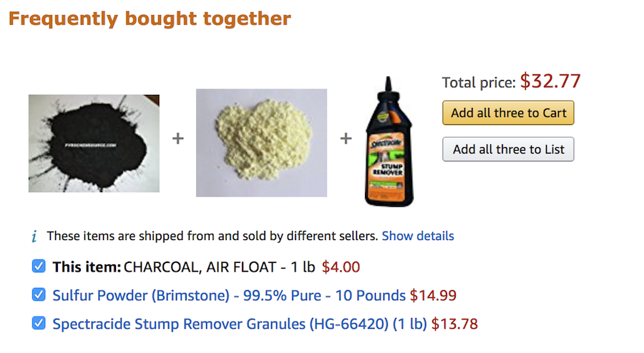
Task: Toggle the Sulfur Powder (Brimstone) checkbox
Action: coord(39,294)
